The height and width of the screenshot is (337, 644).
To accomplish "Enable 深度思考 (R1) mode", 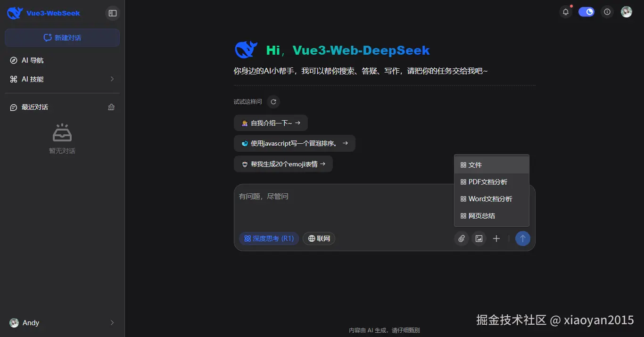I will point(269,238).
